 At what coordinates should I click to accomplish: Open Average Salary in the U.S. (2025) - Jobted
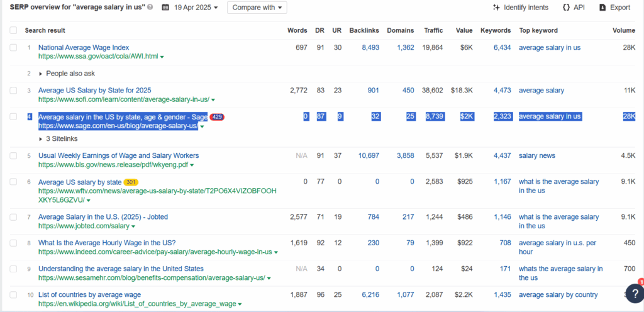(103, 217)
